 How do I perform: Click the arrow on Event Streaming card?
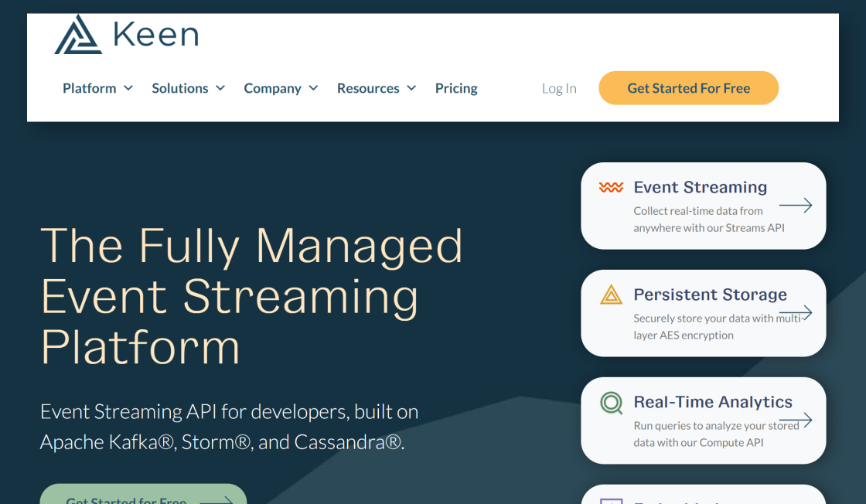point(795,206)
